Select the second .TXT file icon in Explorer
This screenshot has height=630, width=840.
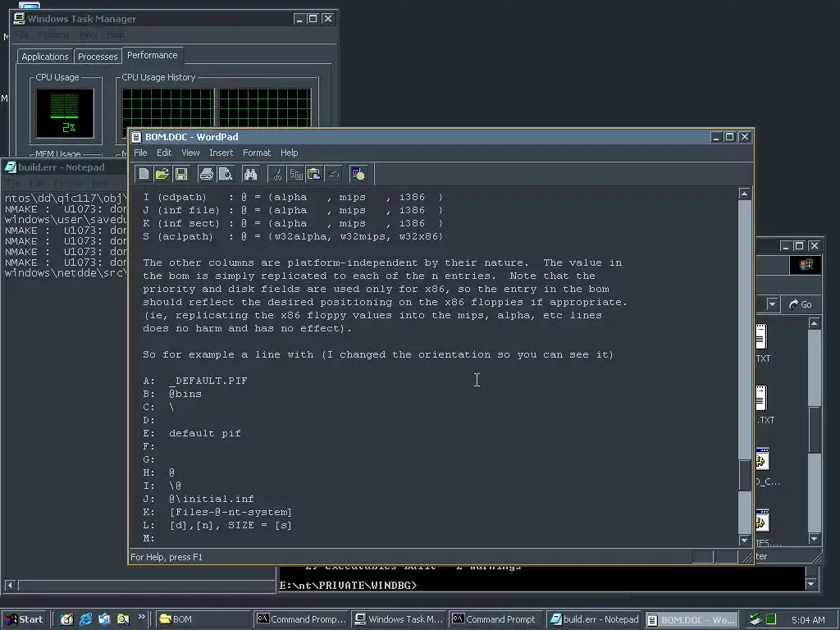coord(761,398)
